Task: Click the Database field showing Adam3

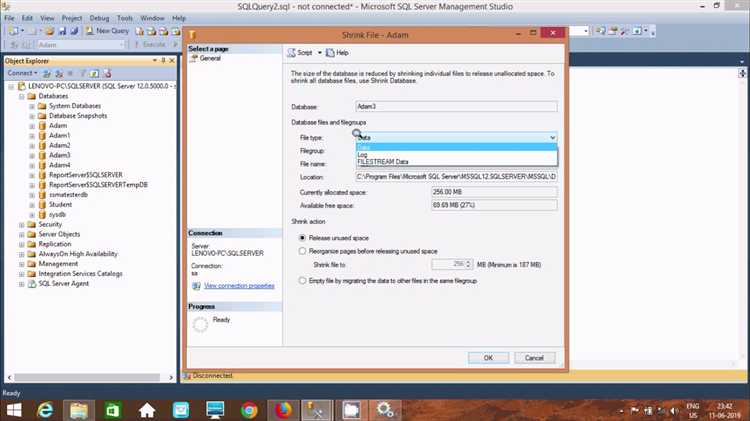Action: [456, 106]
